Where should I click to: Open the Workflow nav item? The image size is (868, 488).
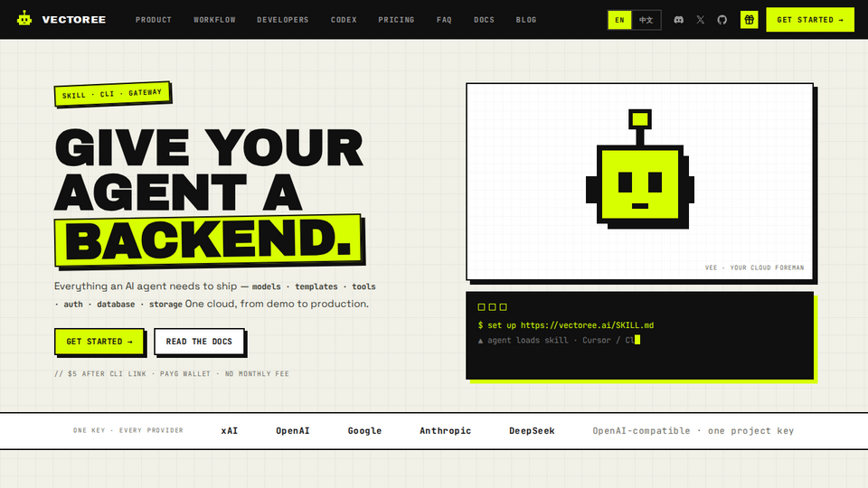click(214, 19)
